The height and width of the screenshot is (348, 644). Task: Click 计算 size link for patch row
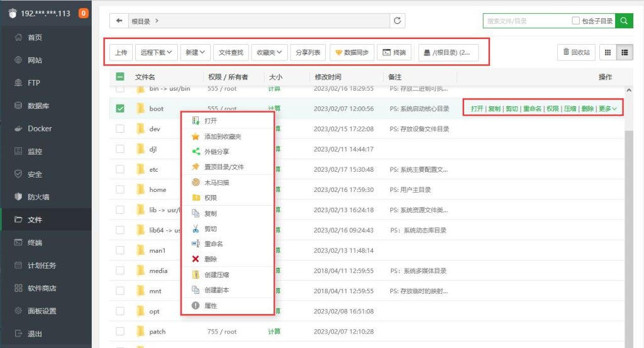[274, 331]
